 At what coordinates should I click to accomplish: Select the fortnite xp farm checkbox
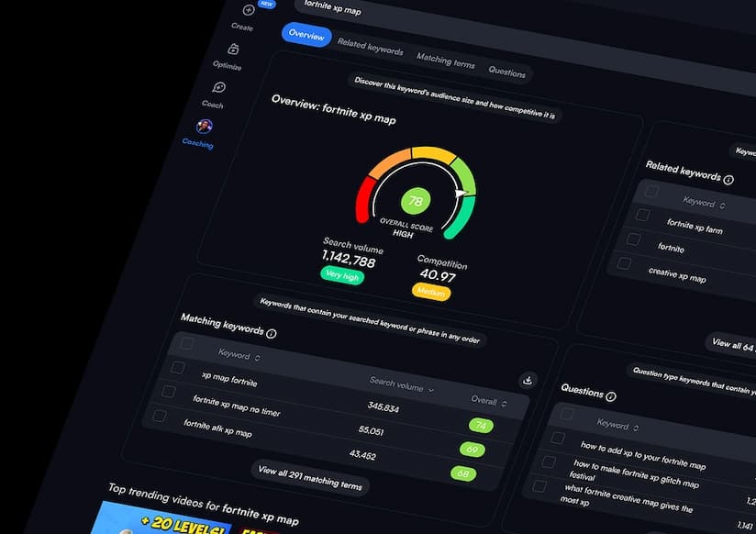[643, 215]
